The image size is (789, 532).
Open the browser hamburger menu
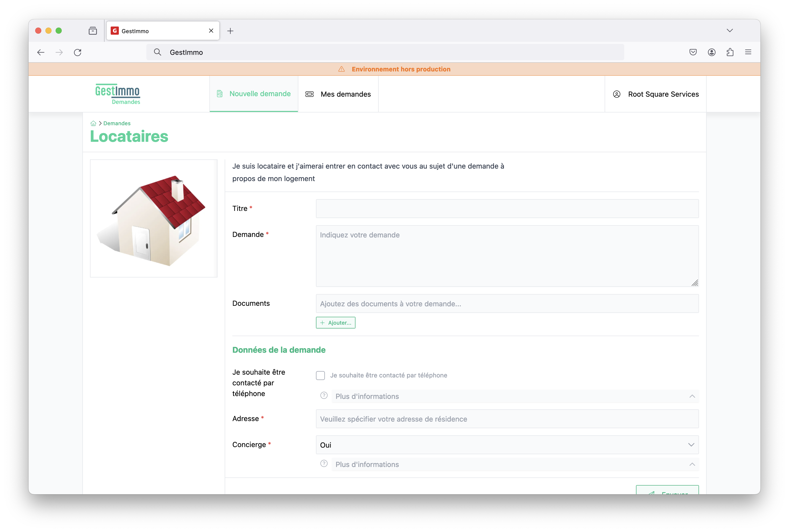pos(748,52)
